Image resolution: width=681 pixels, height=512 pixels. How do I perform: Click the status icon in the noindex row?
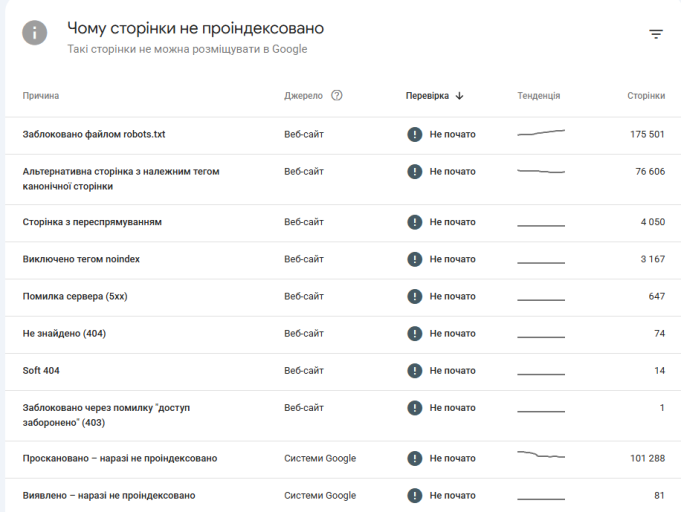tap(415, 259)
